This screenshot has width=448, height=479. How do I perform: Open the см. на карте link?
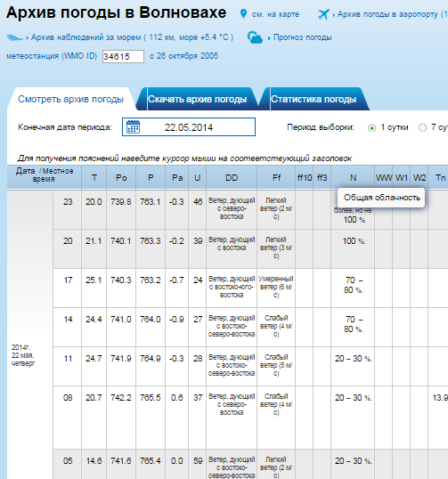(x=275, y=14)
